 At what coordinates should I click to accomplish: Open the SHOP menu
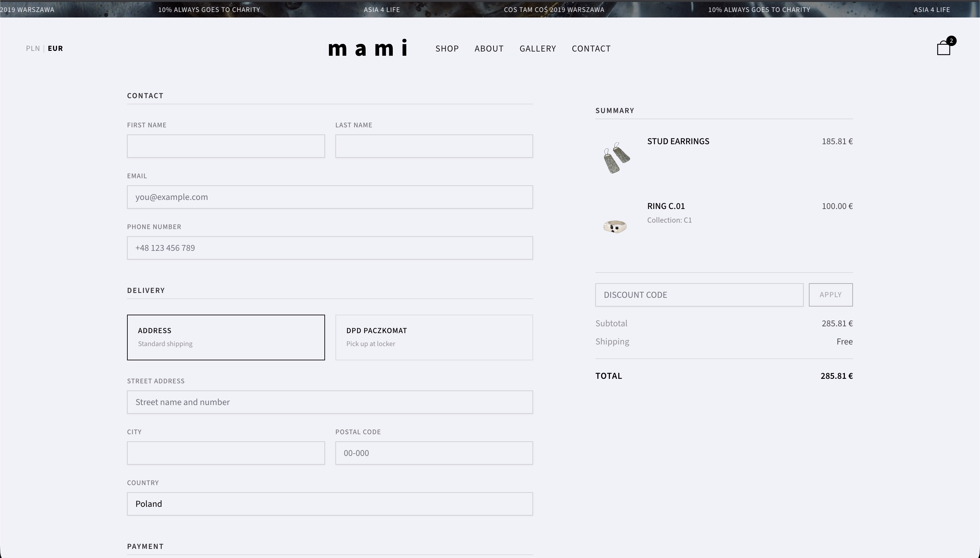pos(447,48)
